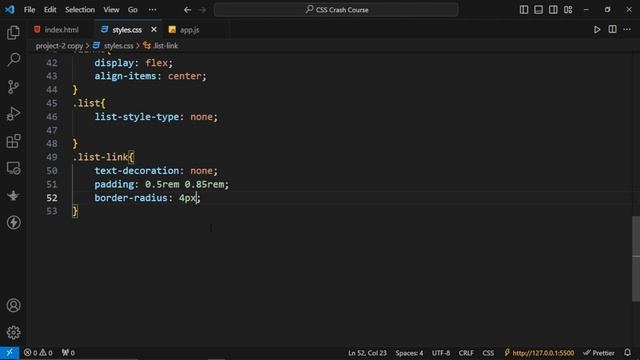Open the Run and Debug view
Viewport: 640px width, 360px height.
13,114
